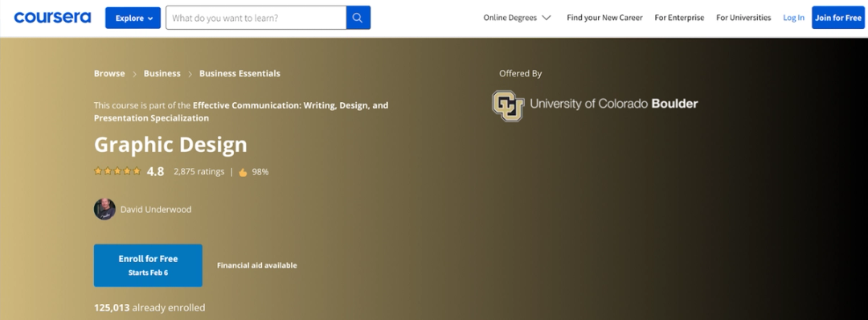Click Enroll for Free button
This screenshot has height=320, width=868.
click(148, 265)
